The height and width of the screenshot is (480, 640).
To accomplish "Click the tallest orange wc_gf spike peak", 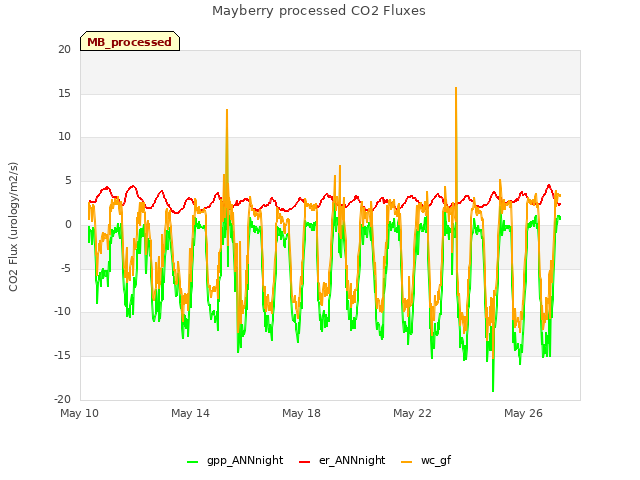I will [456, 88].
